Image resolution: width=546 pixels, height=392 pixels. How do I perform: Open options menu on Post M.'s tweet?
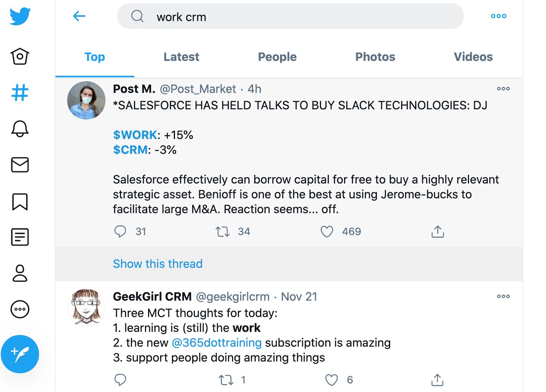click(x=503, y=89)
